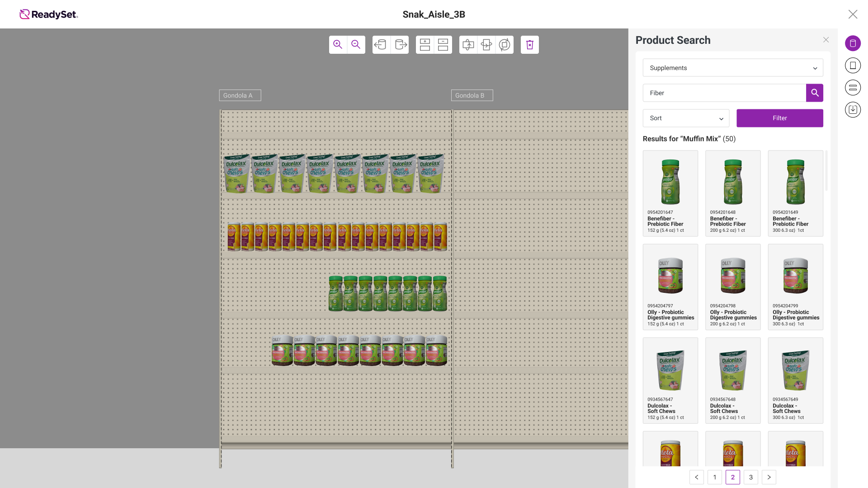The image size is (868, 488).
Task: Click the first Dulcolax bag on shelf
Action: click(236, 174)
